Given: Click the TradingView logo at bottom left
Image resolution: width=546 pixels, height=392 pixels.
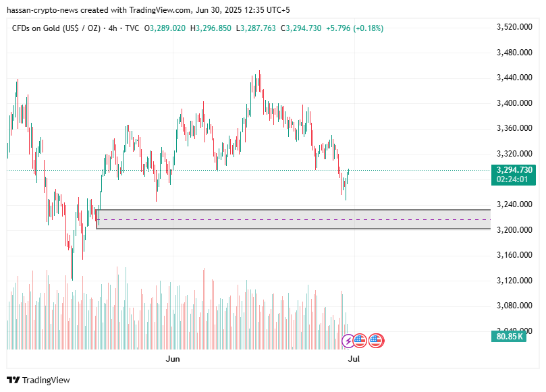Looking at the screenshot, I should (38, 380).
